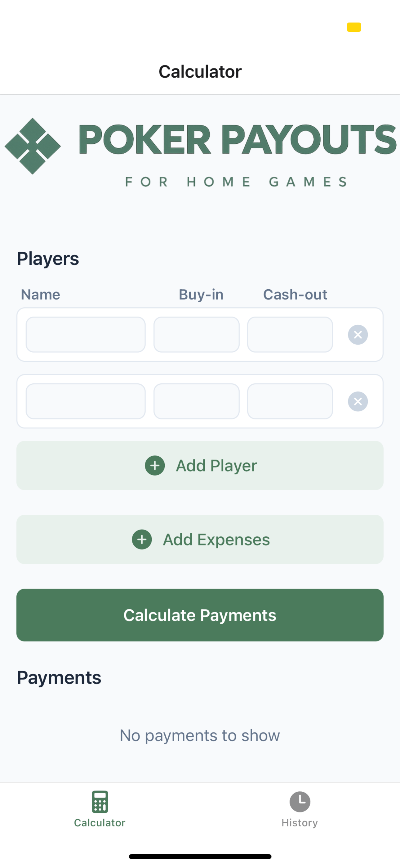Tap the plus icon on Add Player
The width and height of the screenshot is (400, 868).
coord(155,465)
